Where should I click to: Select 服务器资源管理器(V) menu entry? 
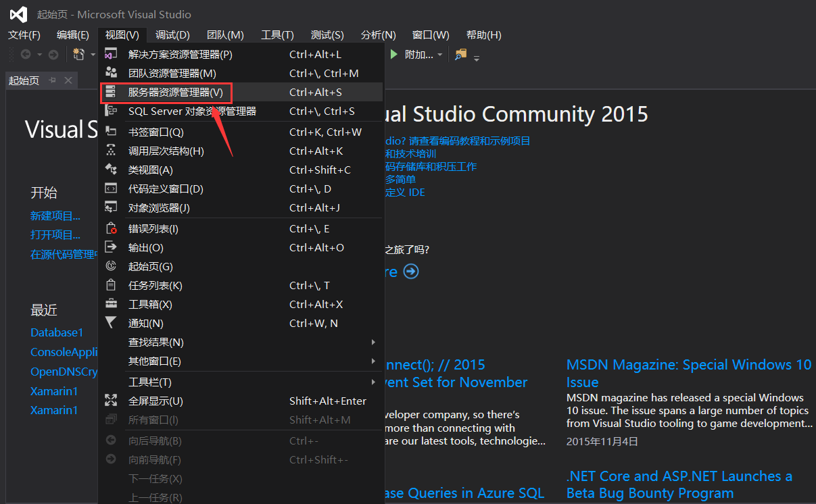point(241,92)
